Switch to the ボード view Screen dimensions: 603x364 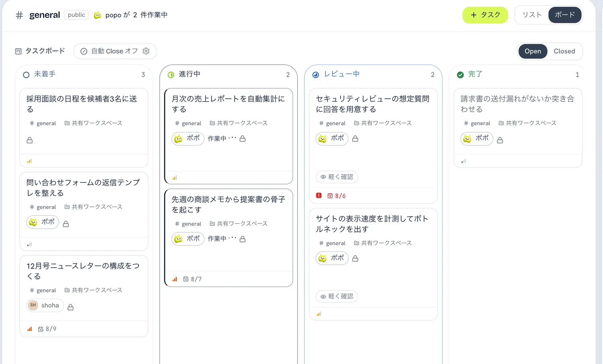coord(565,15)
